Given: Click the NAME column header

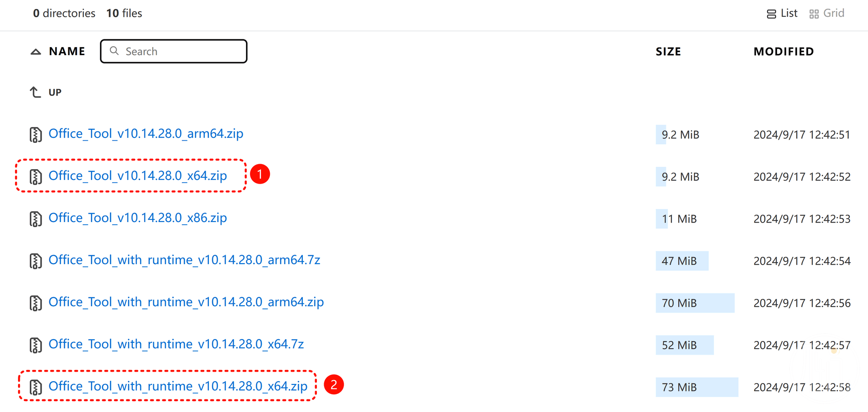Looking at the screenshot, I should pos(67,52).
